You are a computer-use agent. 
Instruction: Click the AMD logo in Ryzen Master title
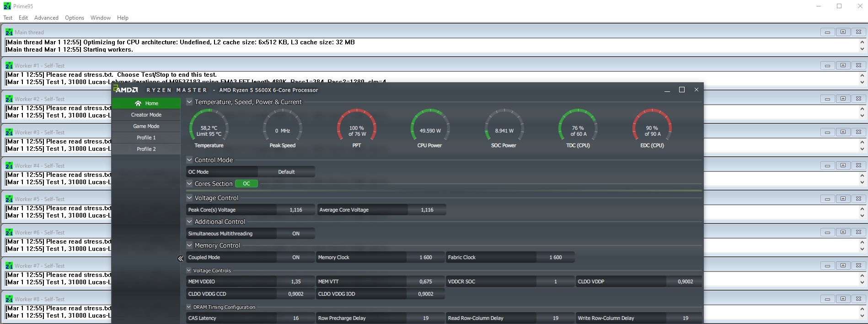126,90
